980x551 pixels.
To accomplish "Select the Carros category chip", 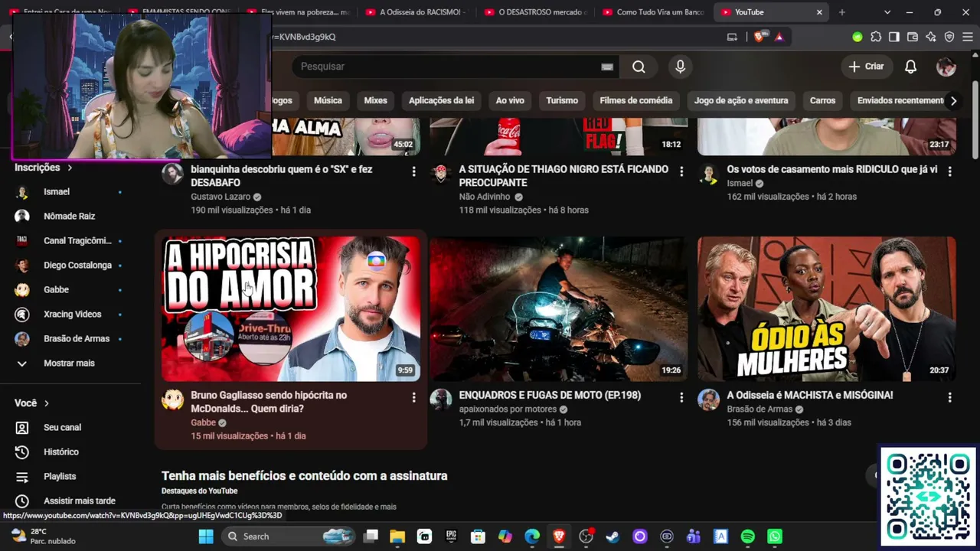I will [x=822, y=100].
